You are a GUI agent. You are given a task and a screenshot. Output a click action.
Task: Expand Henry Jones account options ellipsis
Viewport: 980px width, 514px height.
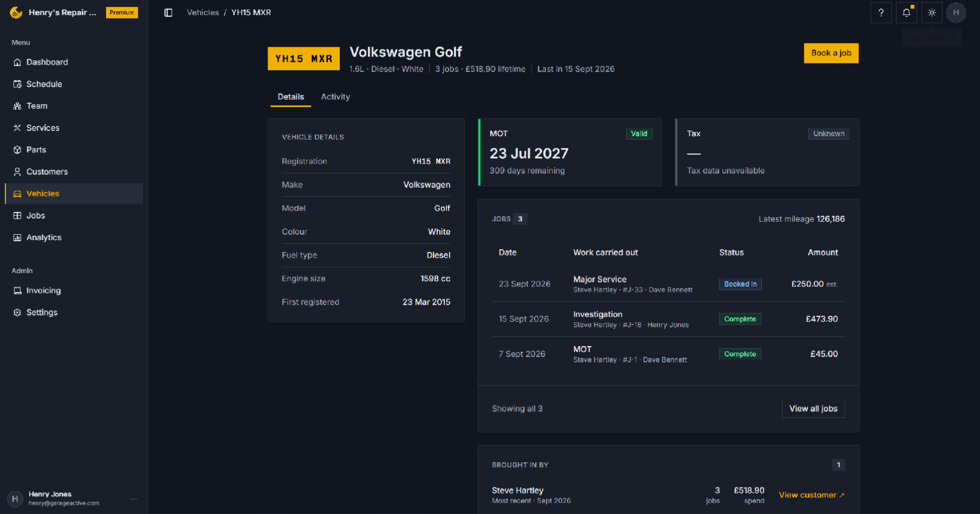[x=134, y=499]
